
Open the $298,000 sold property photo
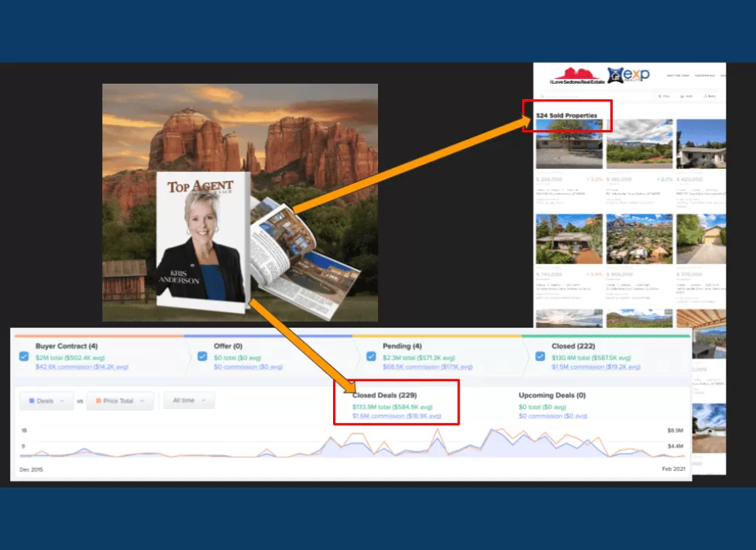tap(569, 144)
